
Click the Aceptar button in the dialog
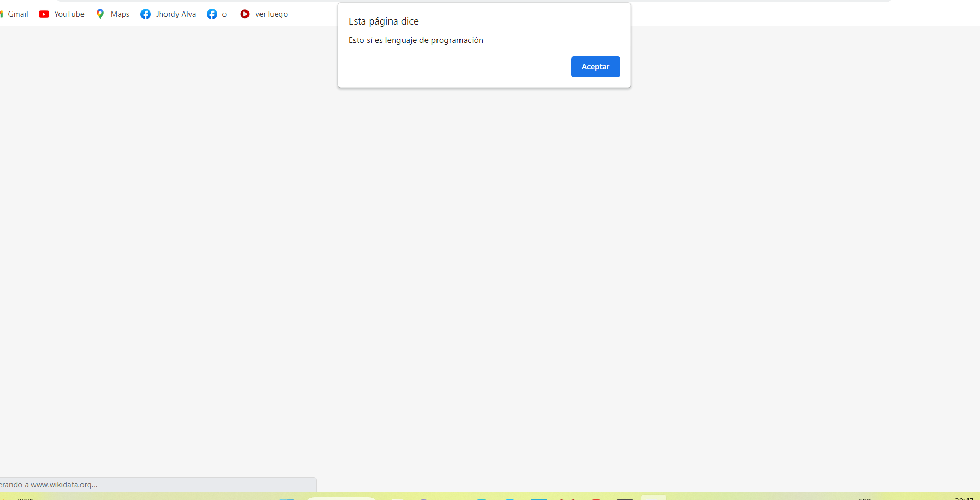pos(595,67)
